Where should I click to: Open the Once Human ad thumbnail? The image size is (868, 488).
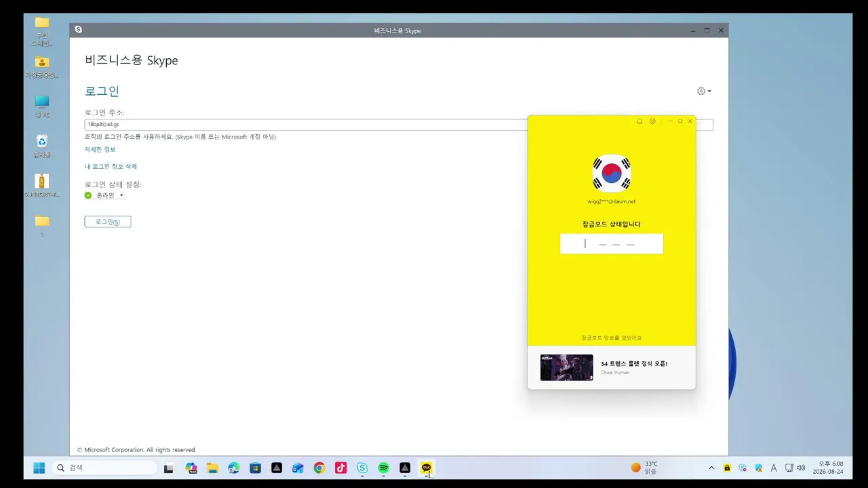[x=567, y=367]
